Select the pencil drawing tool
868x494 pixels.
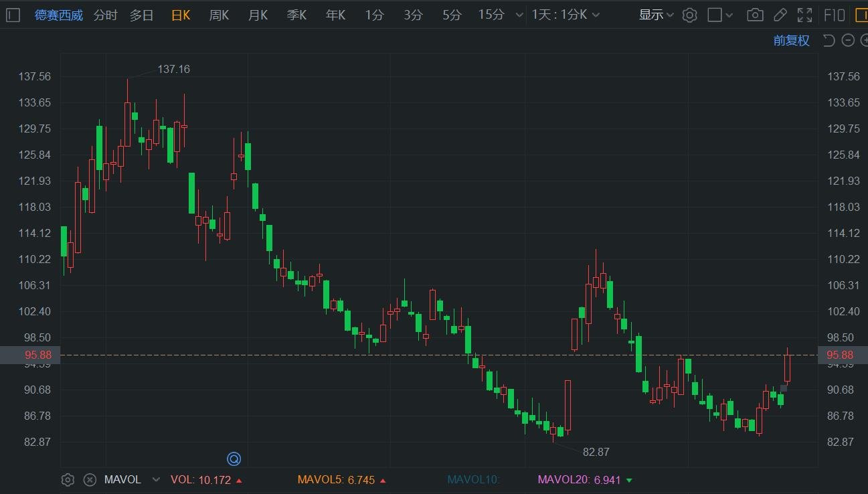click(780, 15)
